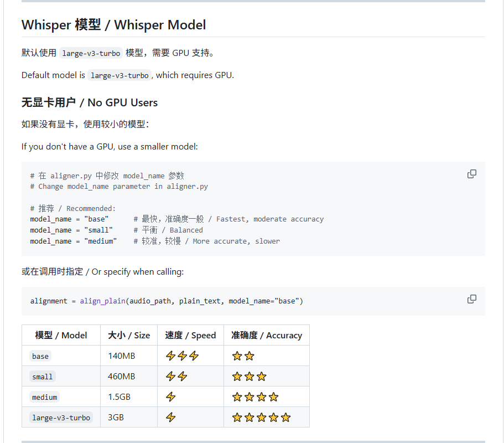504x443 pixels.
Task: Click the two lightning bolts in the small row
Action: click(x=176, y=377)
